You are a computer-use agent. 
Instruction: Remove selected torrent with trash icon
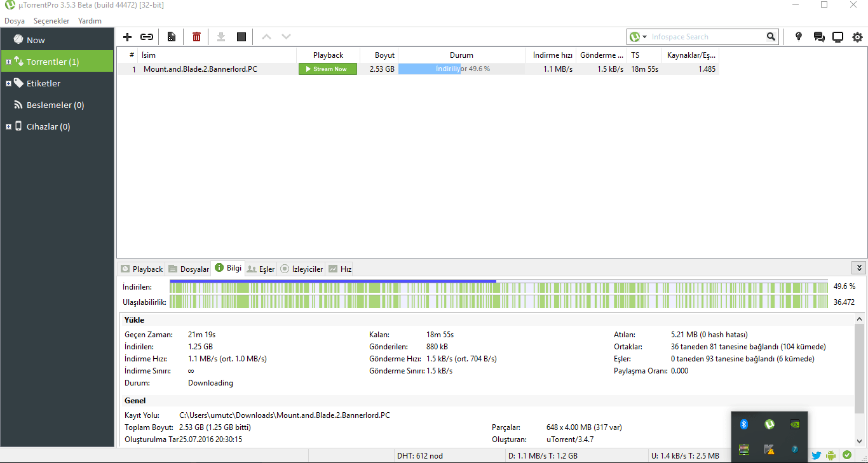[197, 37]
